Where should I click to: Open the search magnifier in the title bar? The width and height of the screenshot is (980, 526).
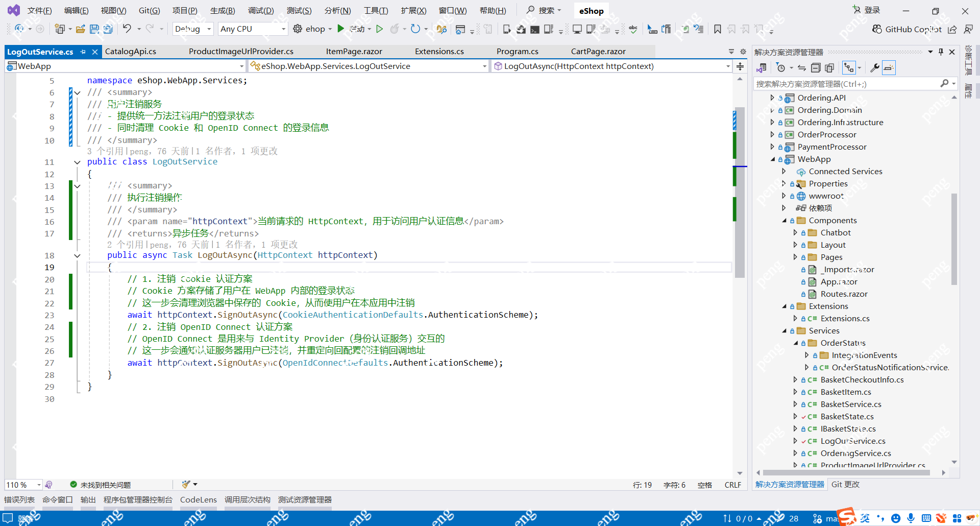tap(531, 10)
